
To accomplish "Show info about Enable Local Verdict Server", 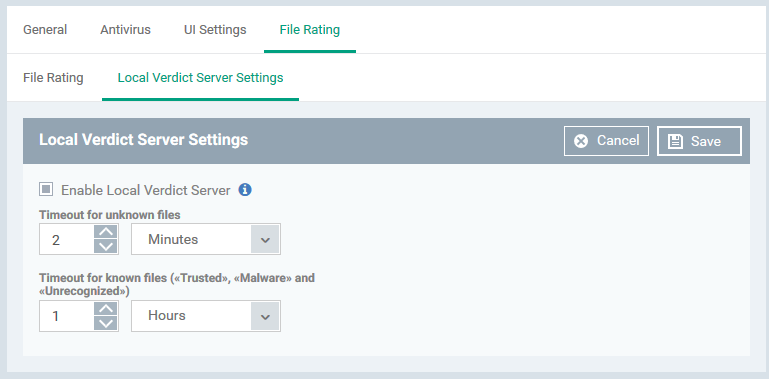I will (245, 190).
